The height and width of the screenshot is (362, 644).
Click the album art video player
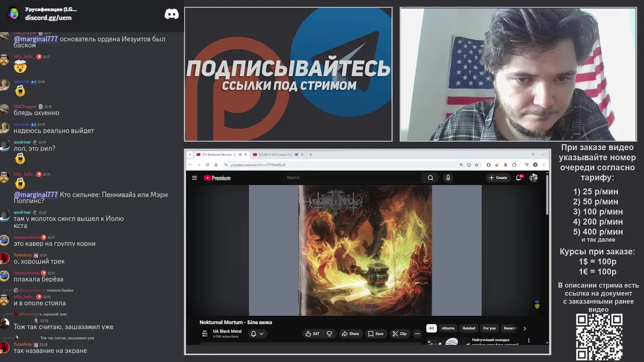pos(365,250)
